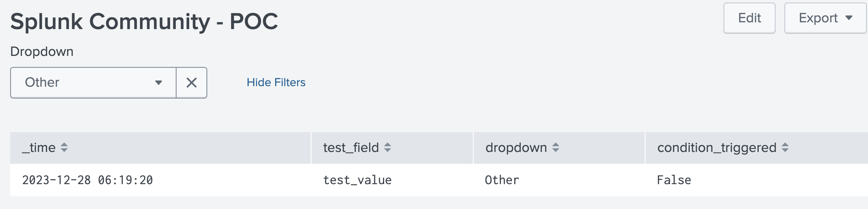Click the caret arrow on the Export button
868x209 pixels.
pyautogui.click(x=849, y=18)
